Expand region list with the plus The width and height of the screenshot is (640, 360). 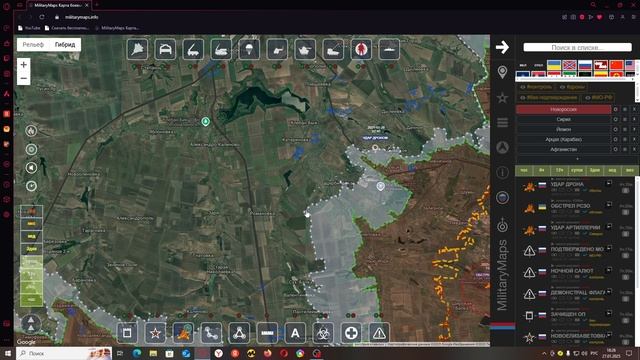pyautogui.click(x=577, y=159)
